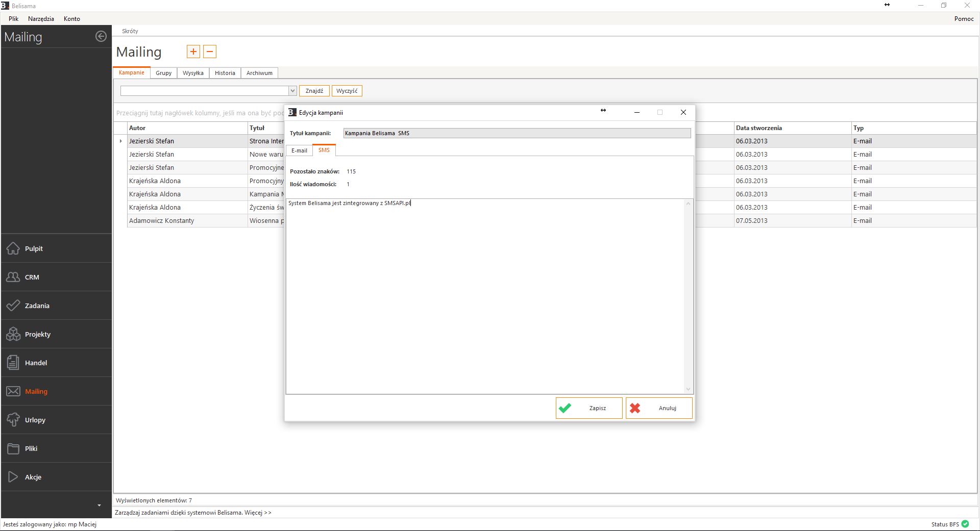Open Pulpit home icon in sidebar

click(x=13, y=248)
